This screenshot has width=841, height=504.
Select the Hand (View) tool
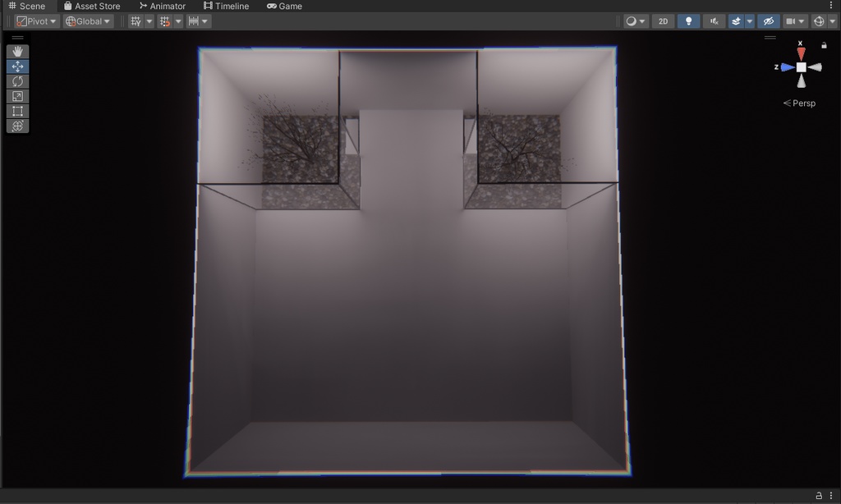pos(17,52)
